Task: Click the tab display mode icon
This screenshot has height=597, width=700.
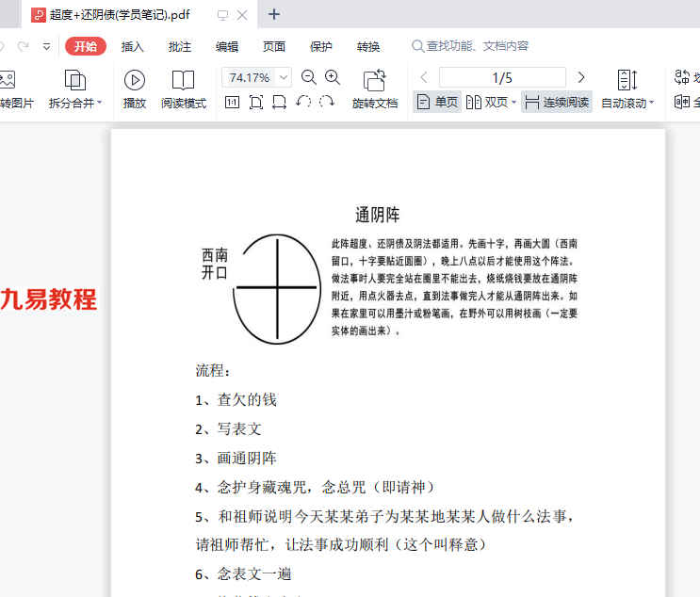Action: coord(222,15)
